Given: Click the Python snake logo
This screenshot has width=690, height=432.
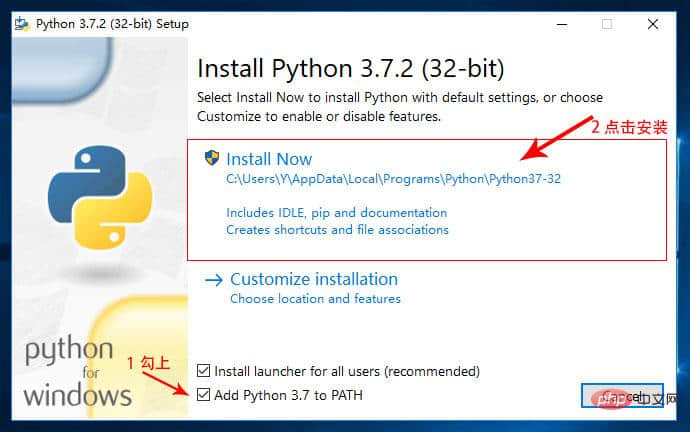Looking at the screenshot, I should point(100,197).
